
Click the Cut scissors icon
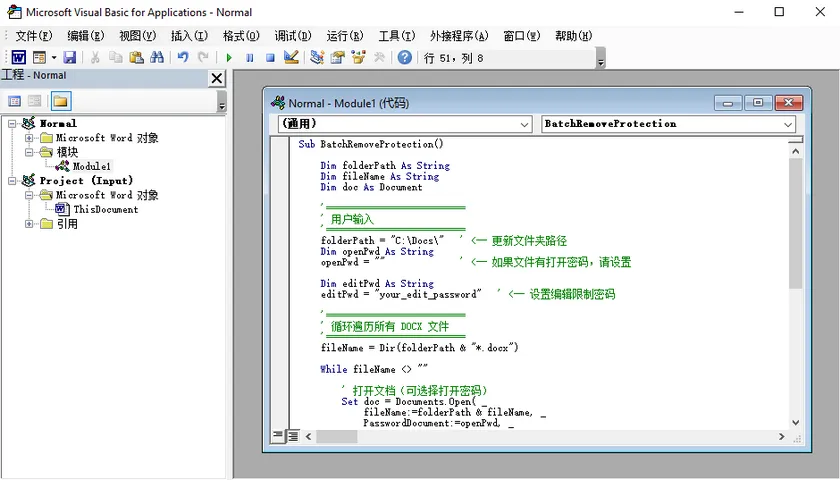tap(95, 57)
